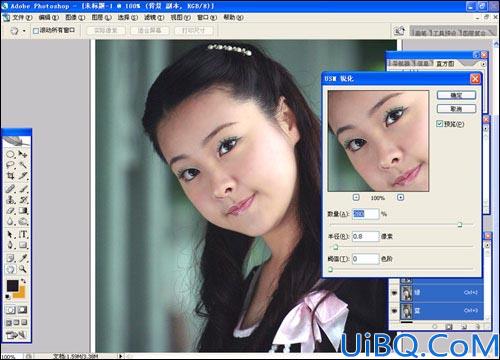Open the 编辑(E) menu
Image resolution: width=500 pixels, height=360 pixels.
[49, 17]
